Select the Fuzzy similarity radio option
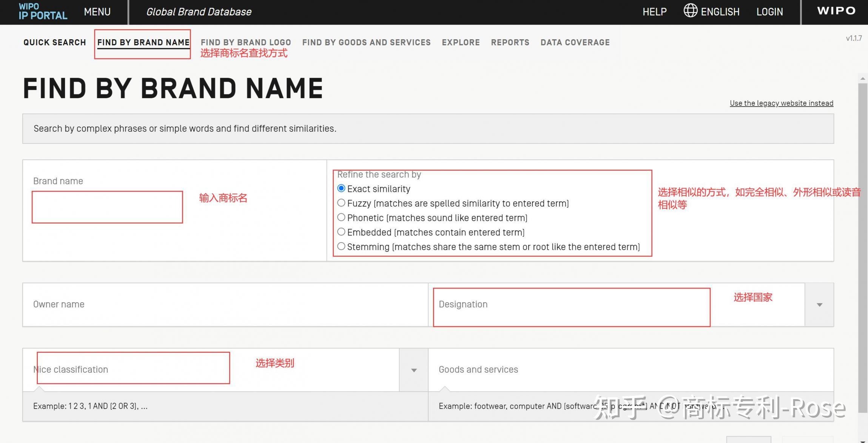This screenshot has height=443, width=868. [x=341, y=203]
